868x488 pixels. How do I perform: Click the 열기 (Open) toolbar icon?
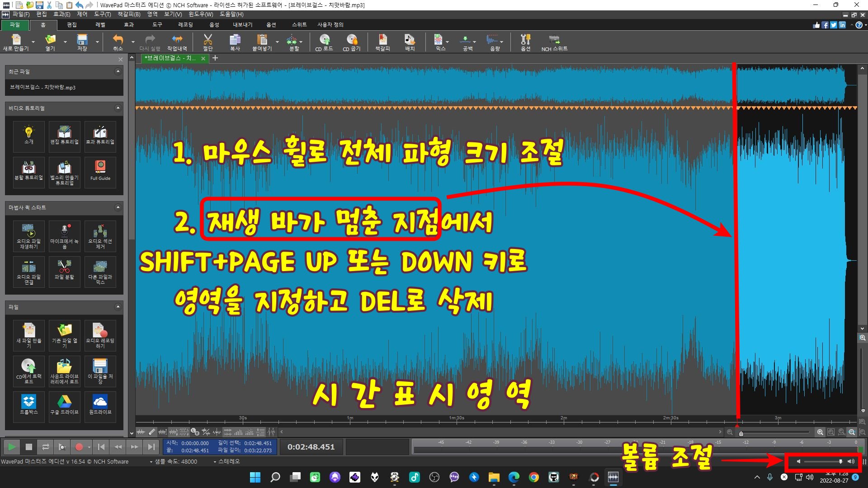click(x=50, y=42)
